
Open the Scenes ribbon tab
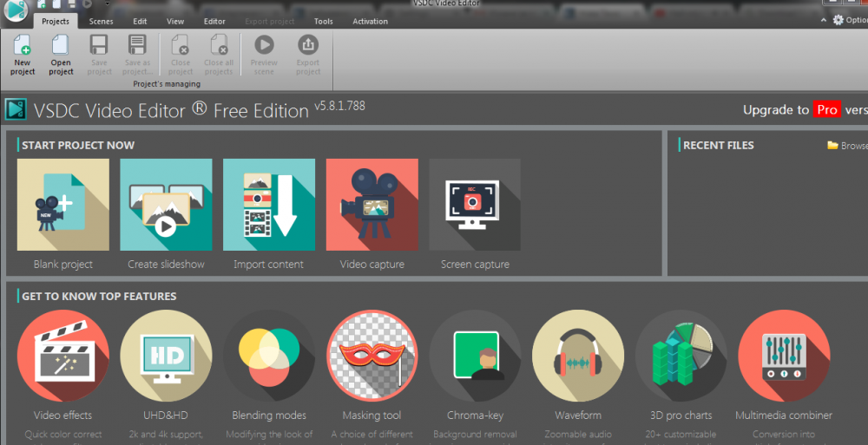pyautogui.click(x=101, y=21)
